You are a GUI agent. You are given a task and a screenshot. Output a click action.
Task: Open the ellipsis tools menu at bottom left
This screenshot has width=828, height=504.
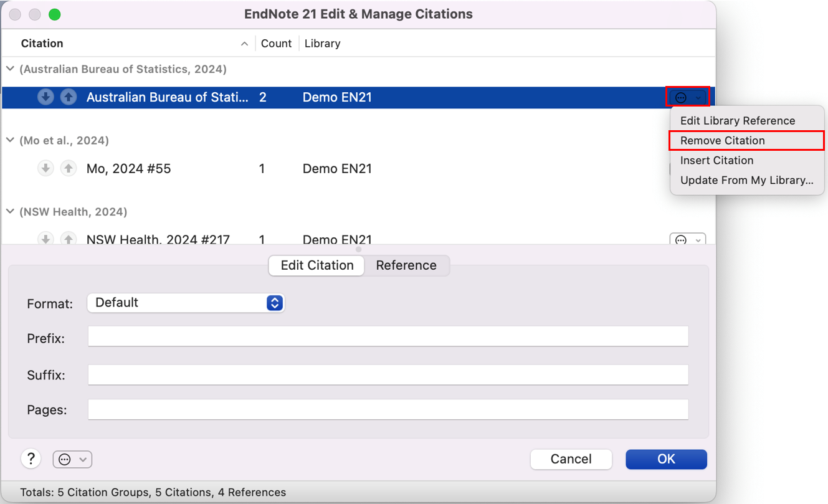pos(72,459)
